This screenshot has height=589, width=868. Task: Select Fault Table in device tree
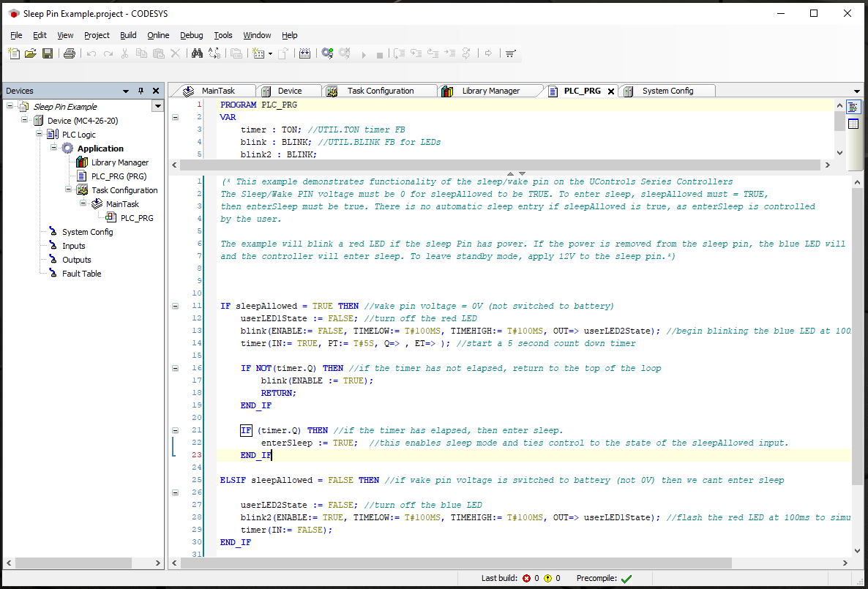(81, 274)
